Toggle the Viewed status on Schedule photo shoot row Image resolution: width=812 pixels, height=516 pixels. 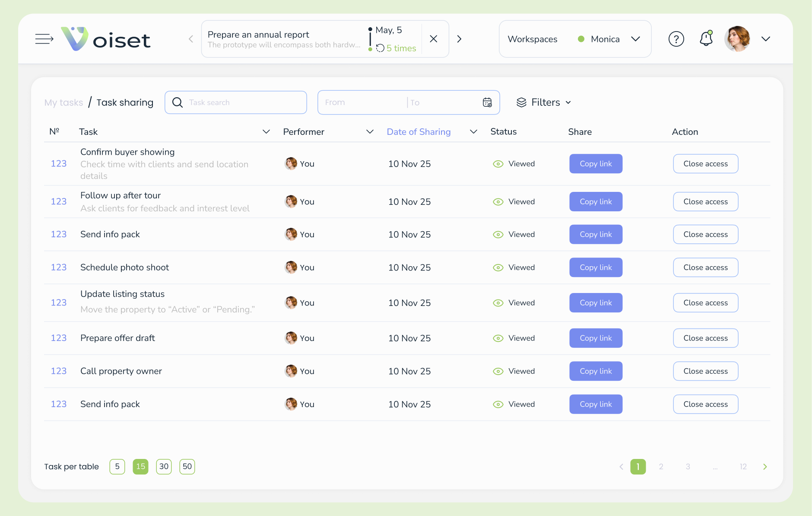click(498, 267)
